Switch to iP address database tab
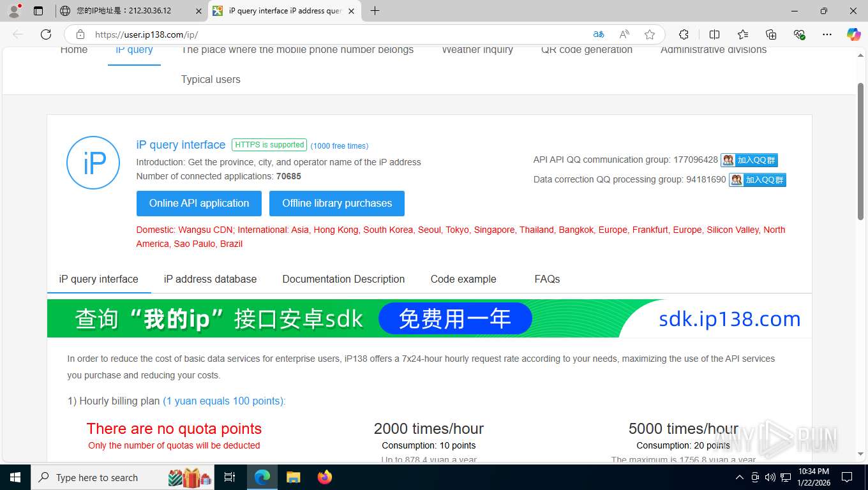Viewport: 868px width, 490px height. [x=211, y=279]
